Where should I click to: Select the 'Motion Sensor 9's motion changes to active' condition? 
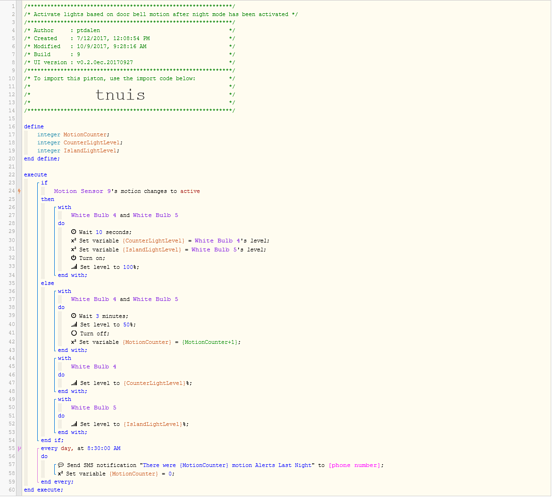[x=127, y=192]
